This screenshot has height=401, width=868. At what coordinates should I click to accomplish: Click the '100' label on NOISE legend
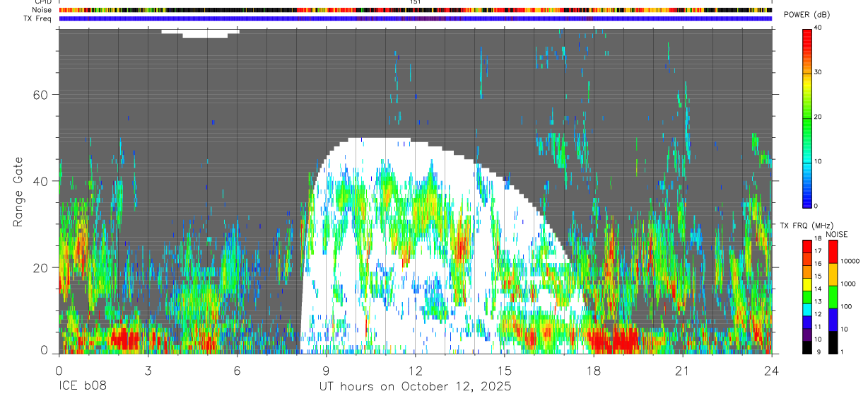tap(845, 307)
